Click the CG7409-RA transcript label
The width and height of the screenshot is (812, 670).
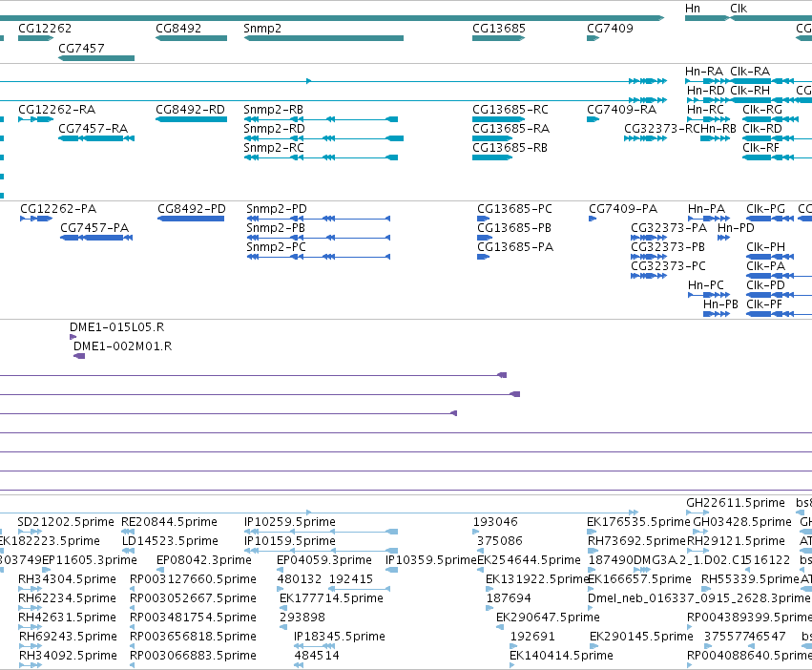tap(621, 110)
